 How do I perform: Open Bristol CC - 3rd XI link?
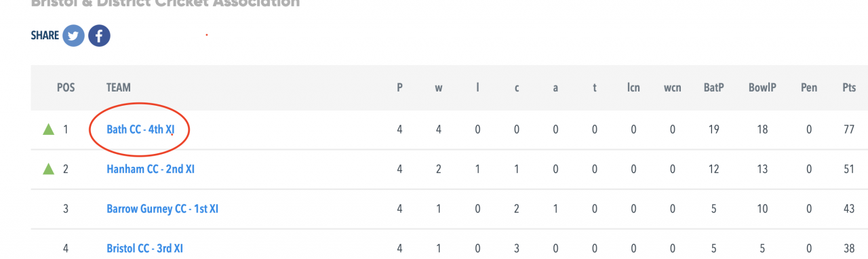[145, 248]
